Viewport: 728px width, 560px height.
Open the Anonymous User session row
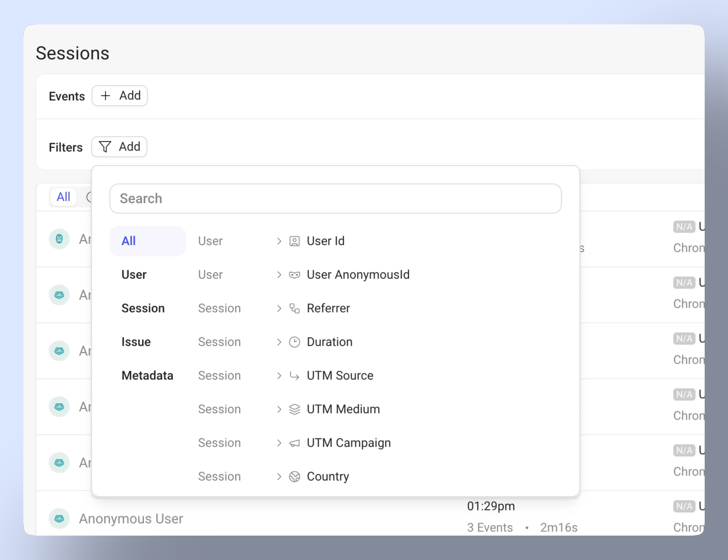(370, 518)
